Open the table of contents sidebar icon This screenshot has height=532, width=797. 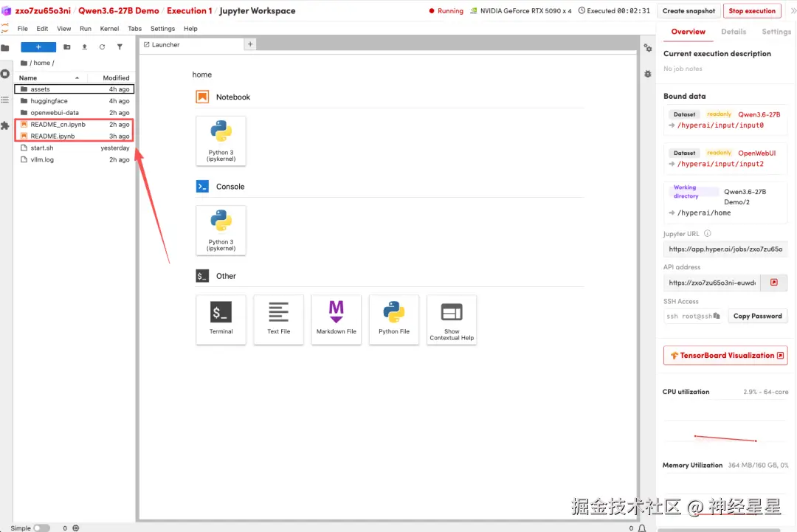[5, 100]
